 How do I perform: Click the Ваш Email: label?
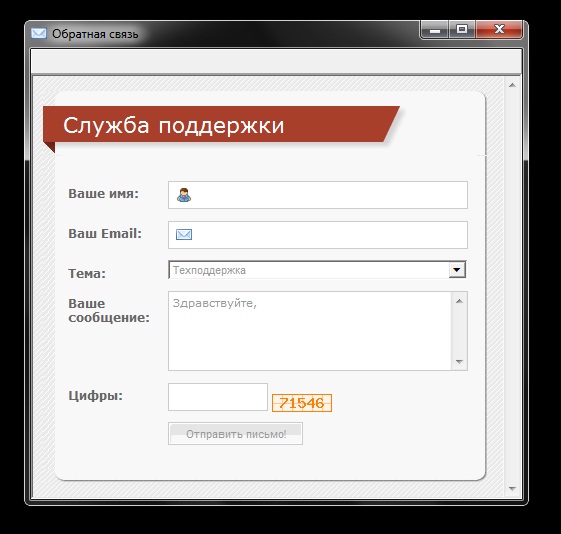(105, 234)
